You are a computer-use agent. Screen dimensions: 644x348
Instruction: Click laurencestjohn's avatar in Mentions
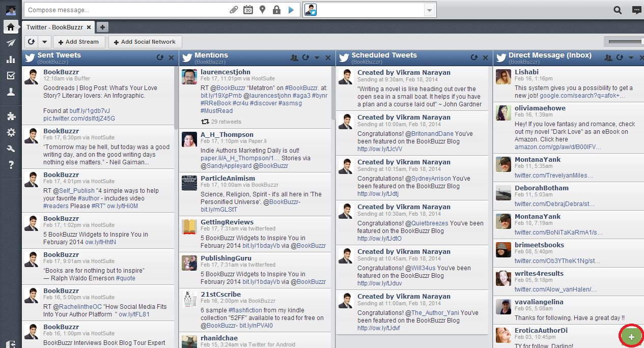(189, 77)
